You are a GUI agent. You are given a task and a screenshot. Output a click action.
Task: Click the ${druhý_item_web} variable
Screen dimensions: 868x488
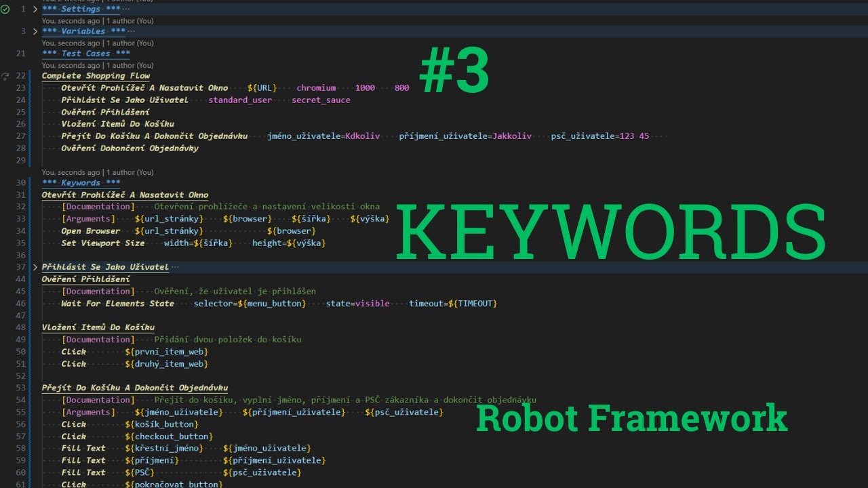(x=167, y=364)
